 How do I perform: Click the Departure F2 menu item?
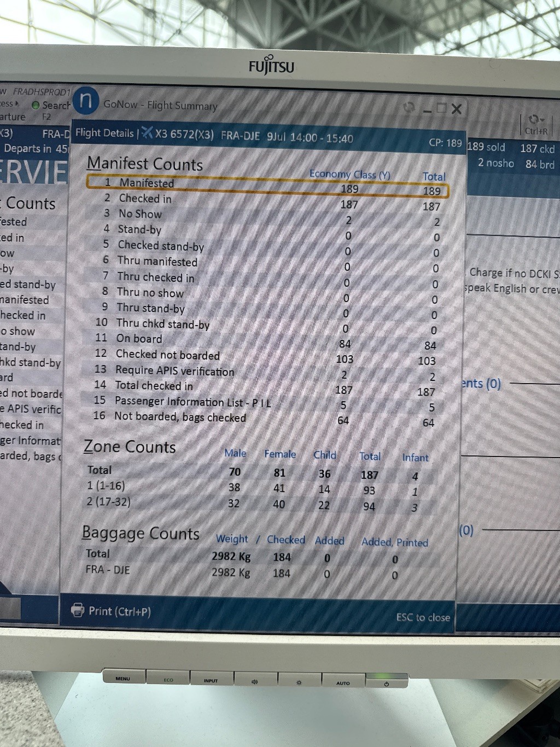pos(22,117)
